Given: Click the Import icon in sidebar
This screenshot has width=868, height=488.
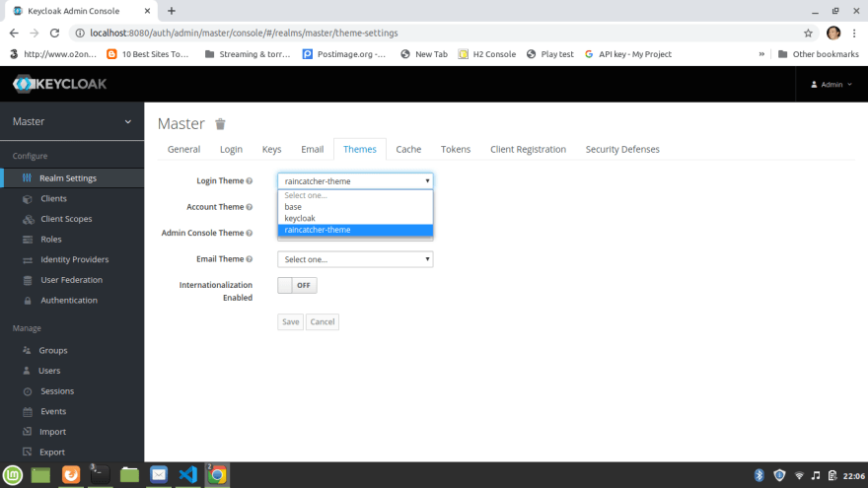Looking at the screenshot, I should click(27, 432).
